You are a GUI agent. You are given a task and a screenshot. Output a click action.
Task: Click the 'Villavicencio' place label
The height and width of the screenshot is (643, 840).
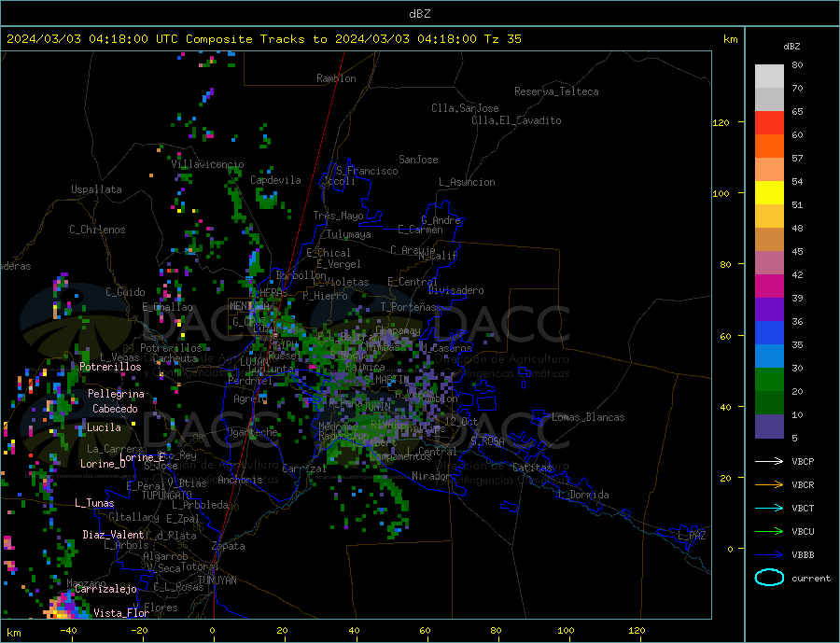click(207, 164)
